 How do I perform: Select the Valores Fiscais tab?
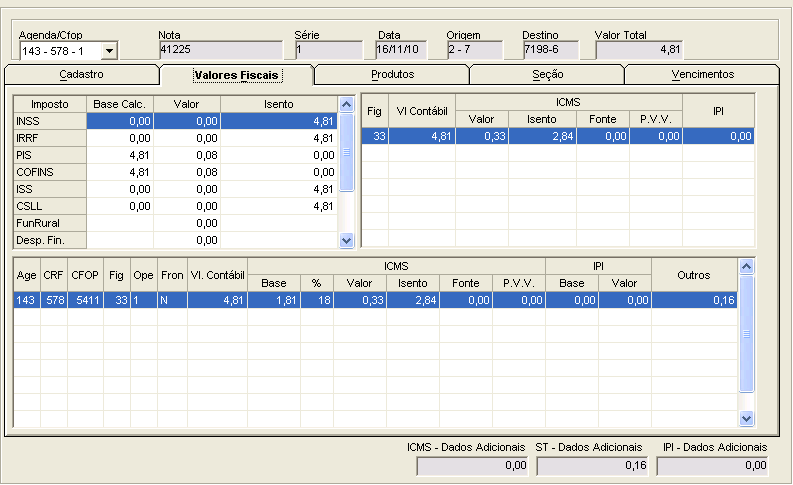point(236,75)
